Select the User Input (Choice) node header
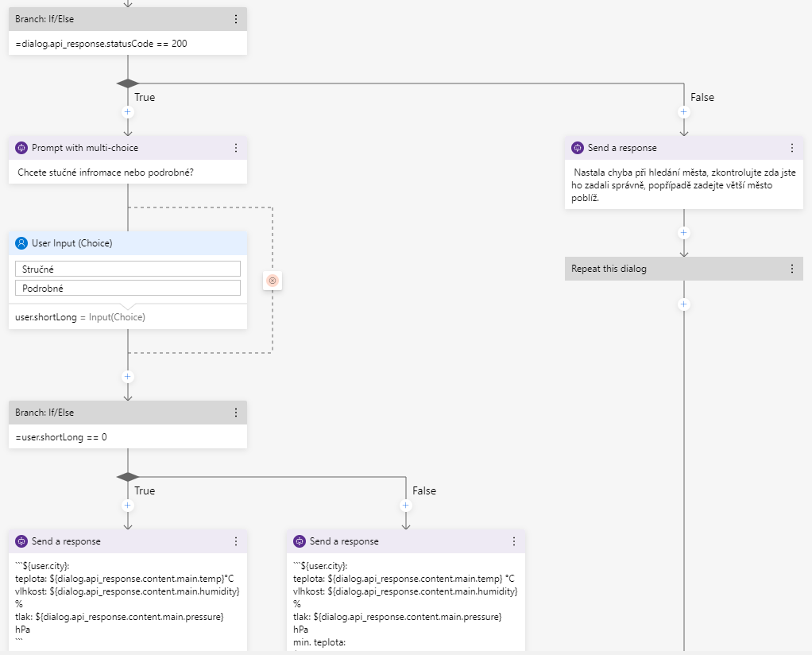Viewport: 812px width, 655px height. 72,243
